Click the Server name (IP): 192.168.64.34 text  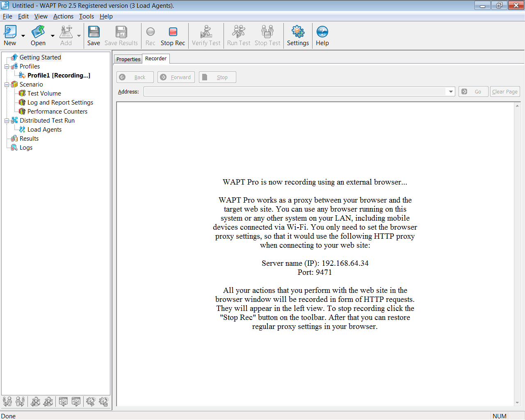pos(315,263)
